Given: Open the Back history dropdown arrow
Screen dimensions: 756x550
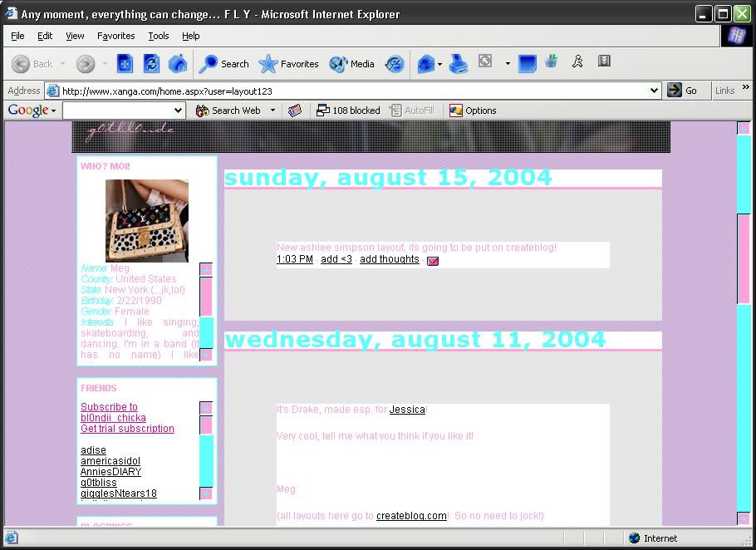Looking at the screenshot, I should (62, 64).
